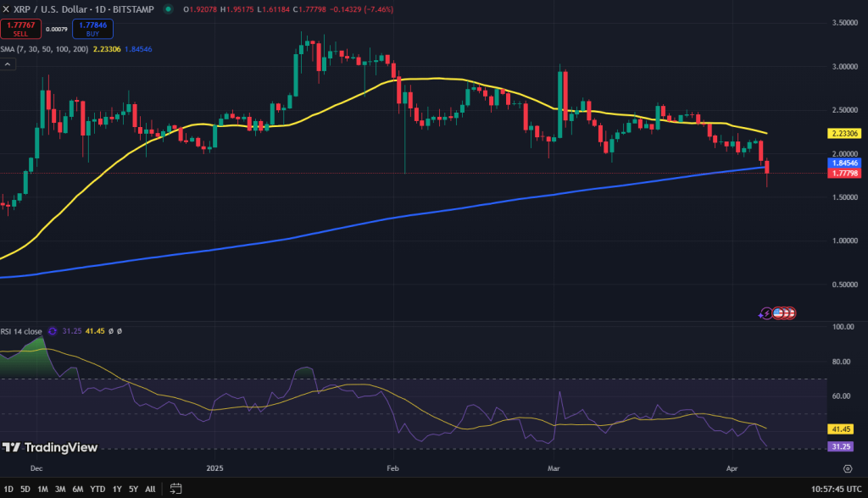This screenshot has width=868, height=498.
Task: Click the 100.00 RSI scale value
Action: click(843, 327)
